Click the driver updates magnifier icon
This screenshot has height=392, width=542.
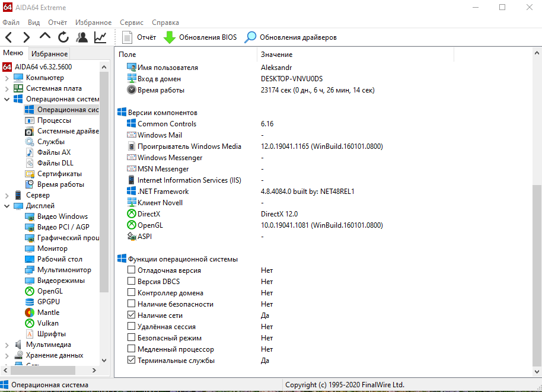pos(250,37)
